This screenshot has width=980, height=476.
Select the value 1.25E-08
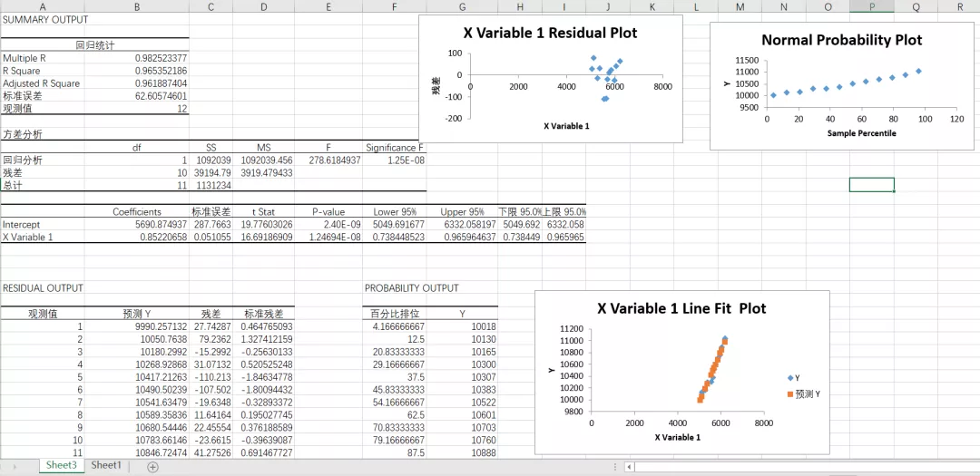pos(395,160)
